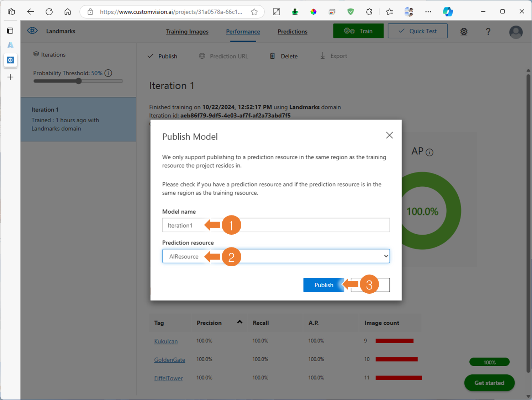Go to browser home page

click(x=68, y=12)
